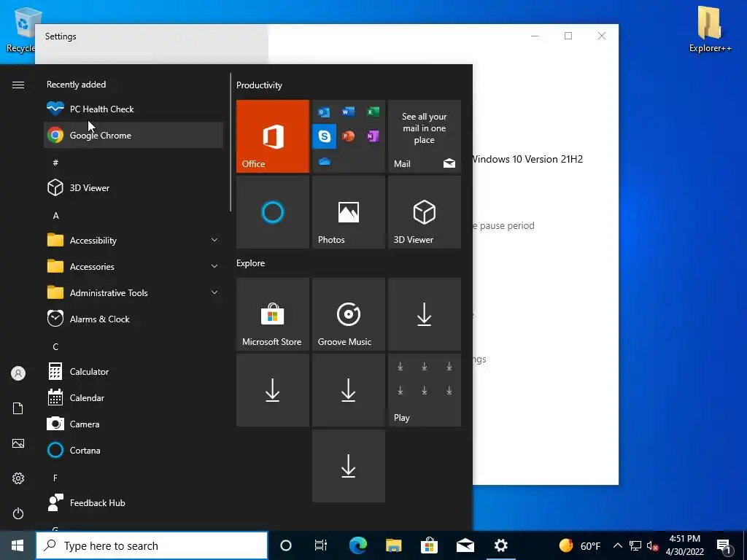Click the Explore group heading
This screenshot has height=560, width=747.
[251, 262]
